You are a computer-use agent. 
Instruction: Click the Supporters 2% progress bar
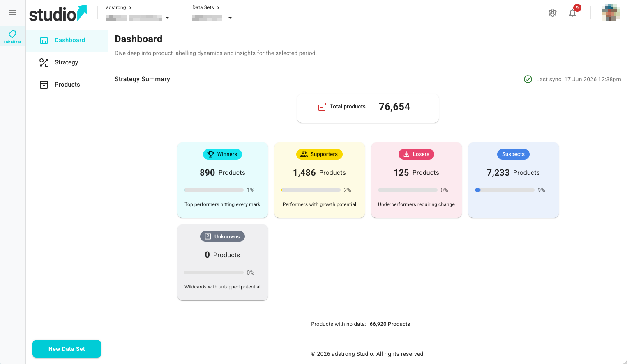(x=311, y=190)
